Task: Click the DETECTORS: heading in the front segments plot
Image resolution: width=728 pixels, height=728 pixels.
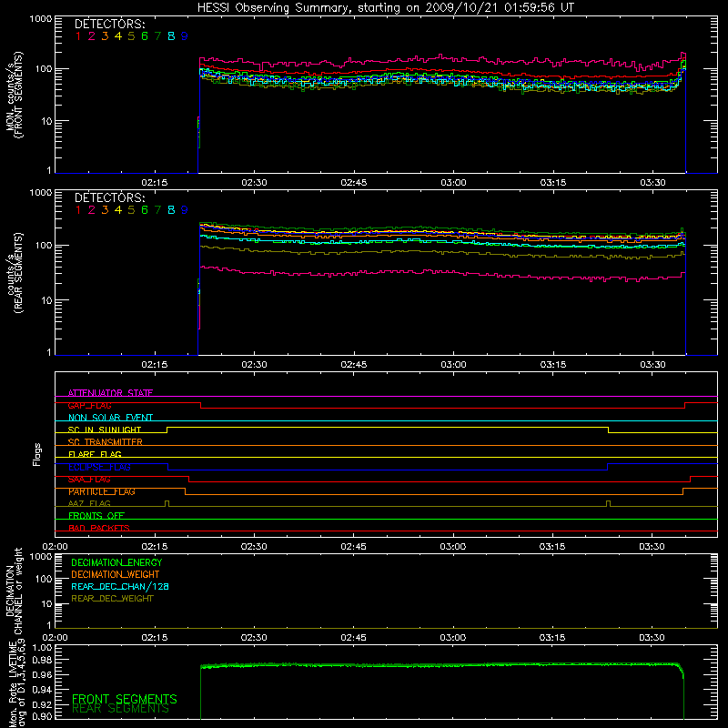Action: 109,25
